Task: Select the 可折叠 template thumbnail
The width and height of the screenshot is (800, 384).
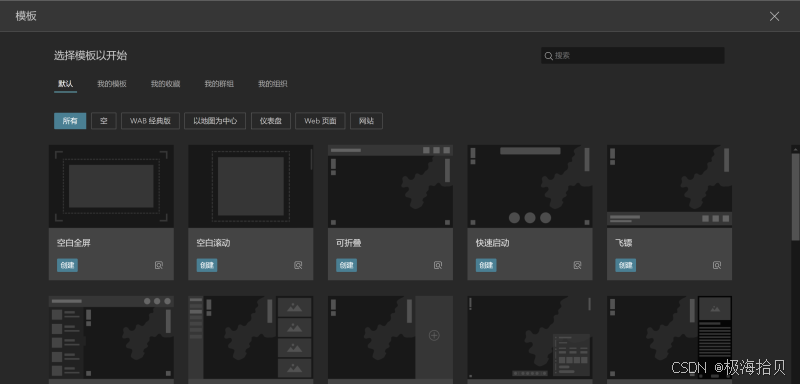Action: (390, 186)
